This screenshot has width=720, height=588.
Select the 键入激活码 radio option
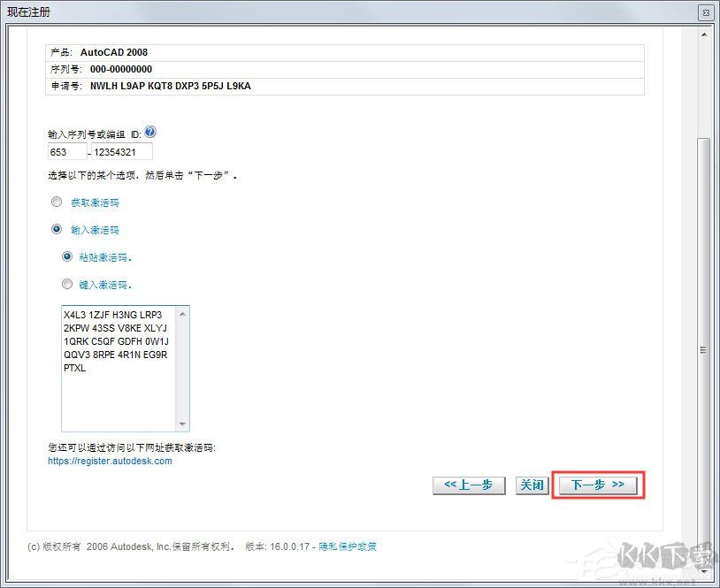tap(68, 284)
